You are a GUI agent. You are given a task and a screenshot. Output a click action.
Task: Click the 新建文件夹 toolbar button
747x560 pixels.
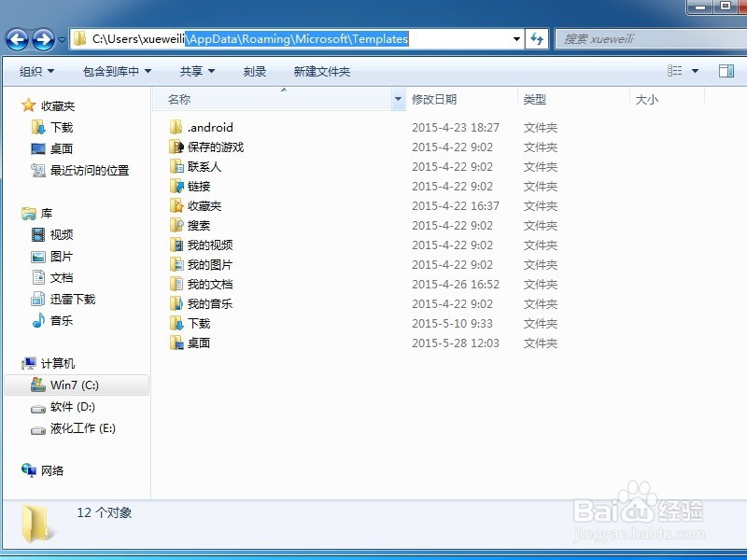click(x=320, y=71)
